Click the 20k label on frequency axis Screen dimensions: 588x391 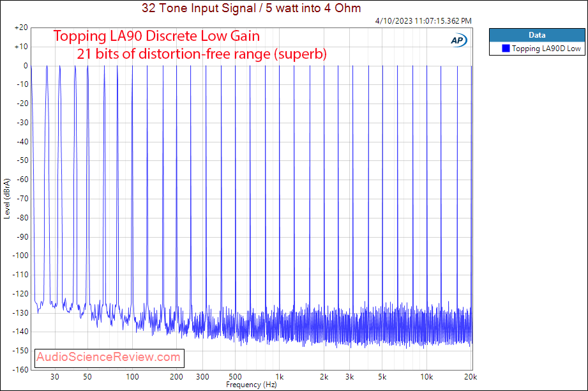(471, 377)
